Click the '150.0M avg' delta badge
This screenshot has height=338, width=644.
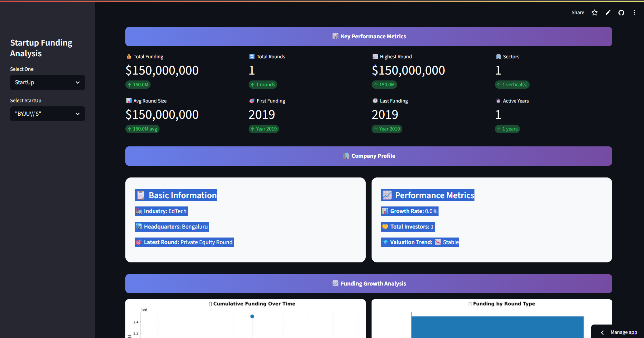point(142,129)
